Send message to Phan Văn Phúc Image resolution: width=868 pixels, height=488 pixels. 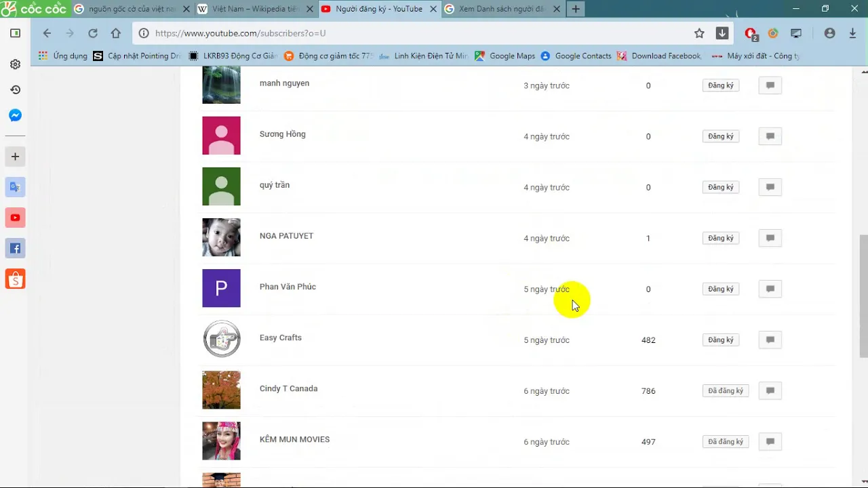click(770, 289)
